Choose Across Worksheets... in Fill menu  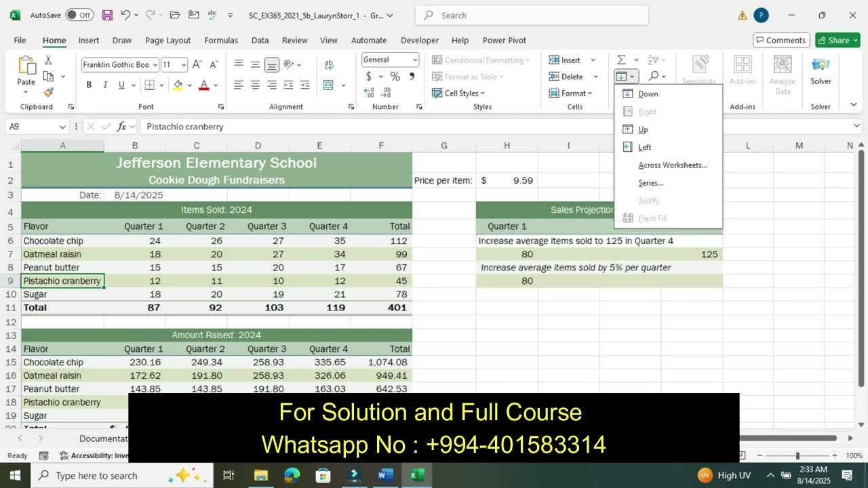[x=672, y=165]
